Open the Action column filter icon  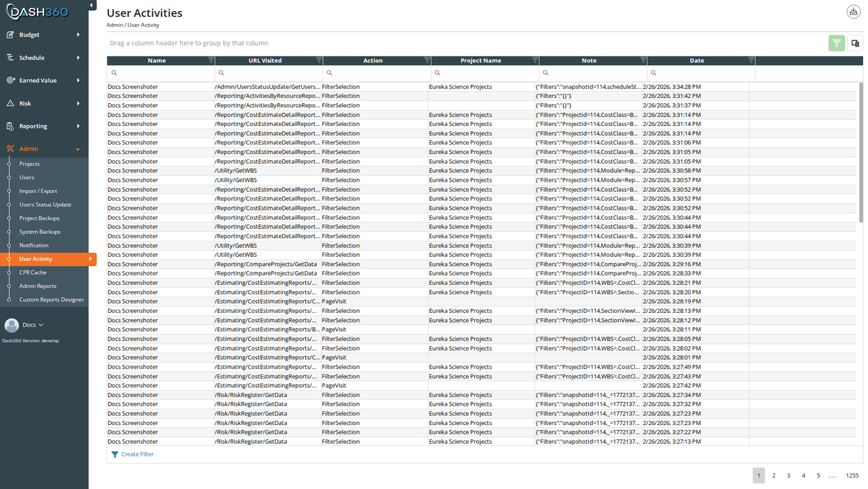(427, 61)
